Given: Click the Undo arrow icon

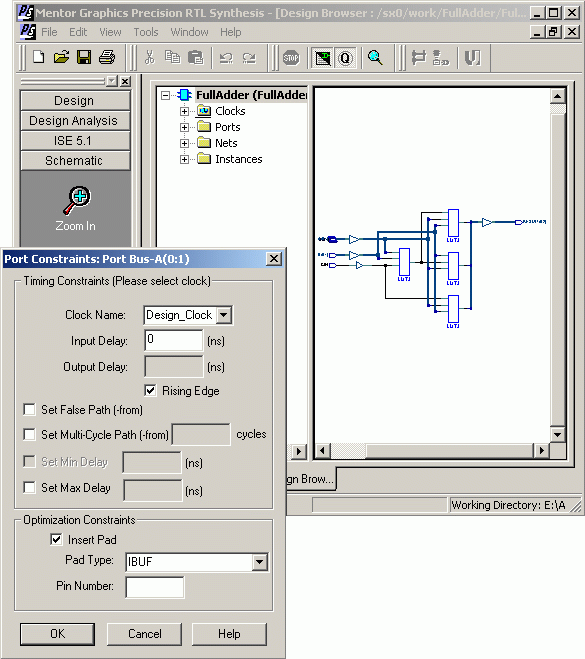Looking at the screenshot, I should click(x=226, y=58).
